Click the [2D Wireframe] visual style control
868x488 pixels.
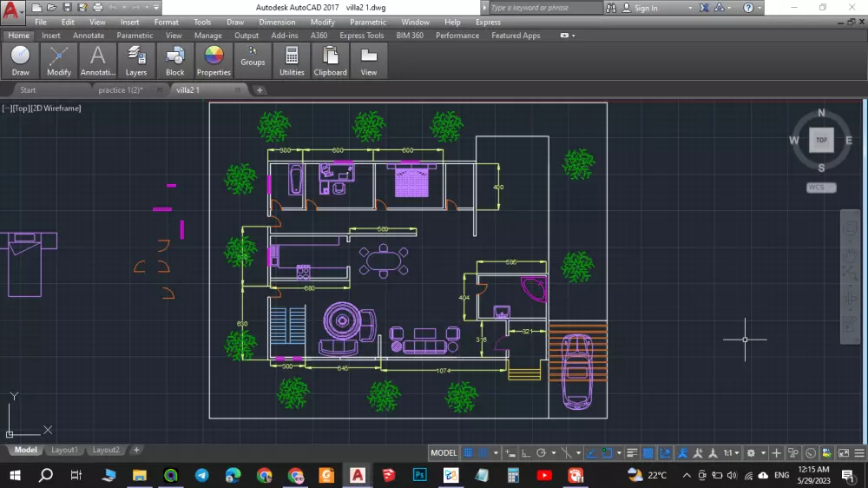(x=56, y=108)
